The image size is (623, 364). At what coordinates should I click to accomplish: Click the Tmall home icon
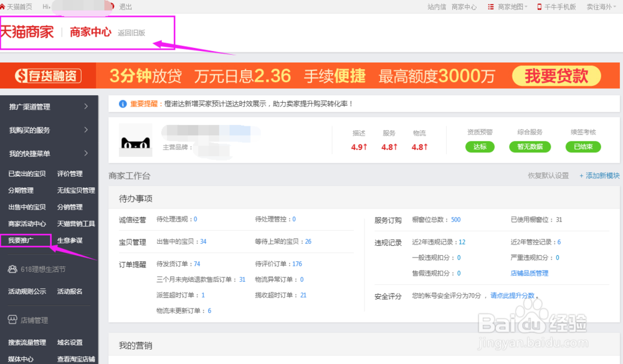tap(2, 7)
